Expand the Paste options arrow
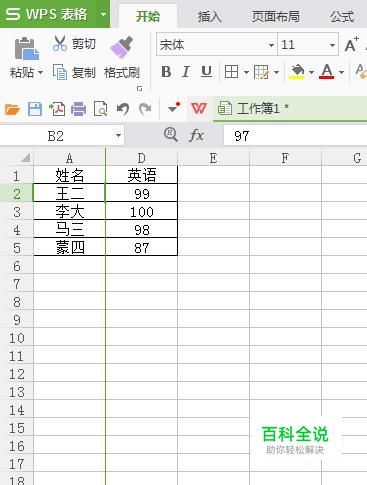Screen dimensions: 367x485 pos(40,72)
